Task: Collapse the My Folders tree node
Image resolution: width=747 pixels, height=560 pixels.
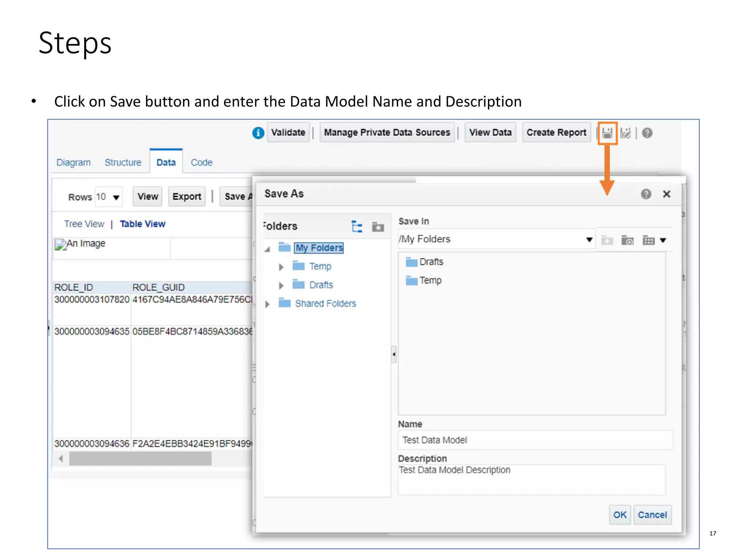Action: click(267, 249)
